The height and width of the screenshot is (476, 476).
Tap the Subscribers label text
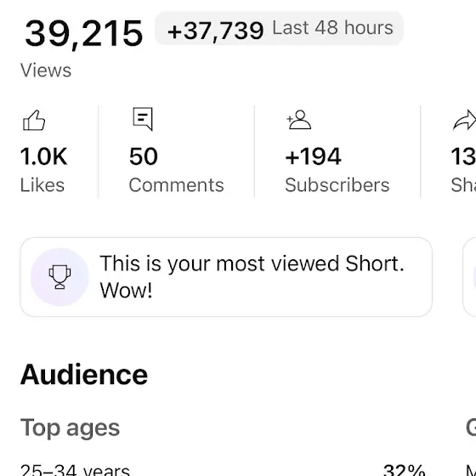point(337,185)
